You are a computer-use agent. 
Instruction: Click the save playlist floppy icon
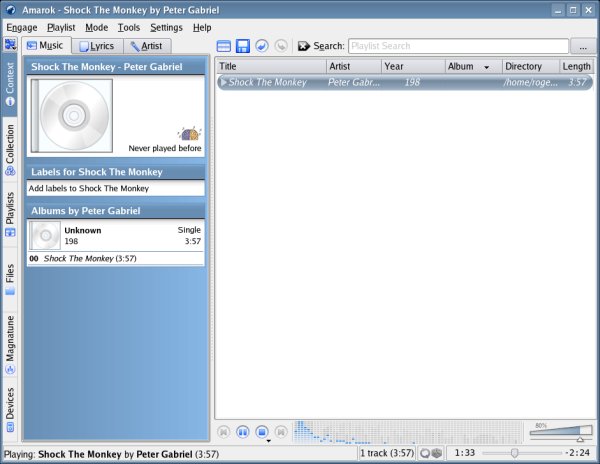243,46
